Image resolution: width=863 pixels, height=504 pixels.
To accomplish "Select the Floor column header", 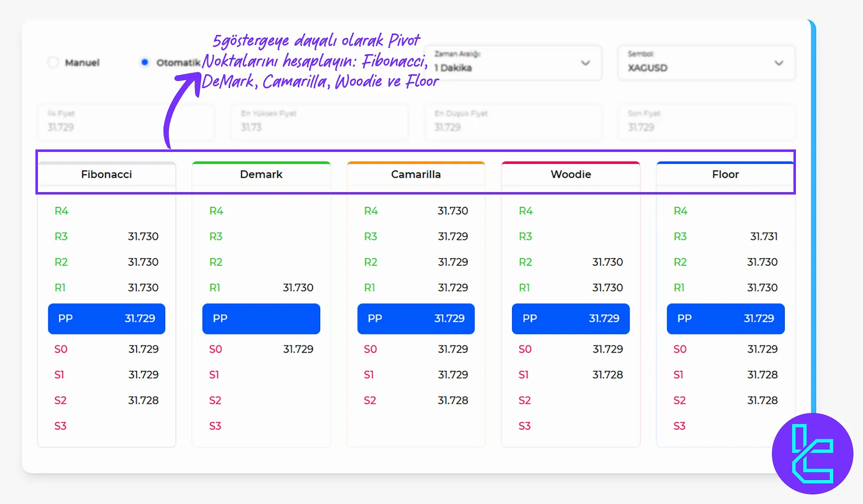I will point(725,174).
